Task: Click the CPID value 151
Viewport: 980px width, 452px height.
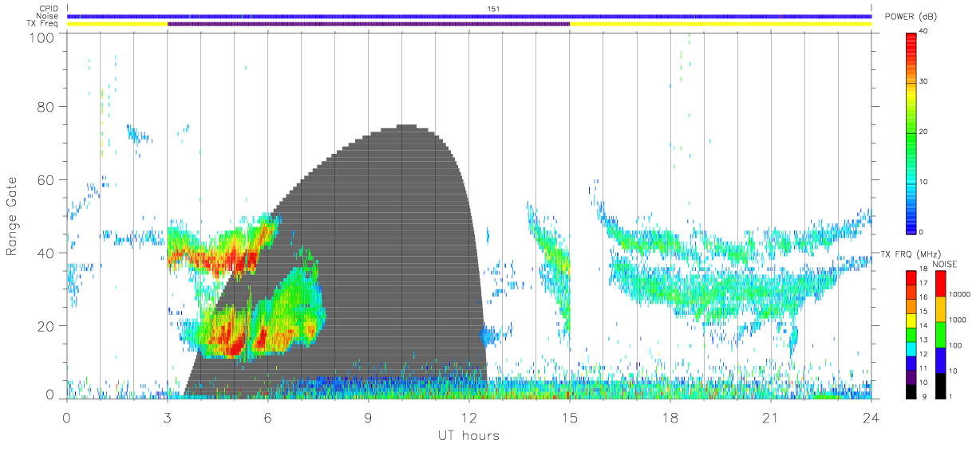Action: click(493, 9)
